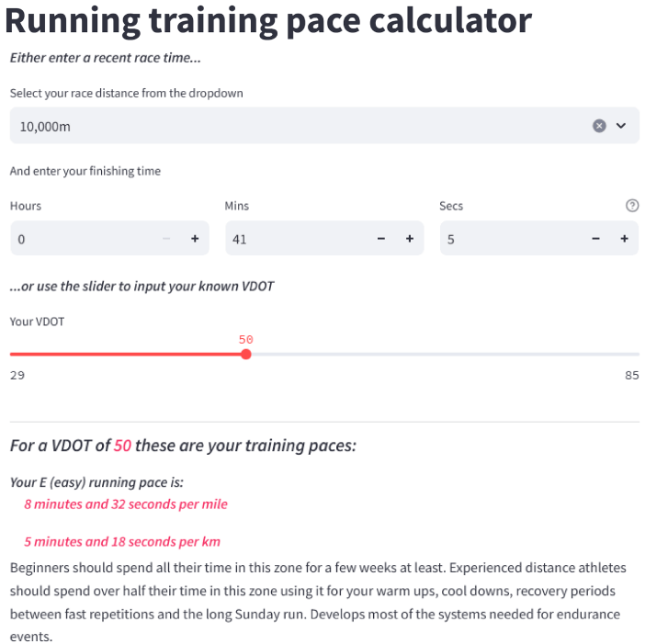
Task: Click the Running training pace calculator heading
Action: click(x=267, y=20)
